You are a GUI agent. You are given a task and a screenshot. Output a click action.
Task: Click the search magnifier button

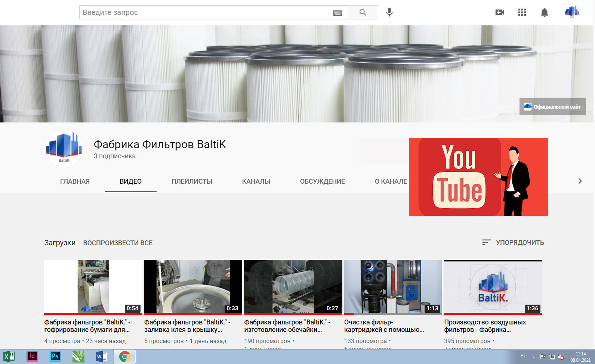coord(363,12)
